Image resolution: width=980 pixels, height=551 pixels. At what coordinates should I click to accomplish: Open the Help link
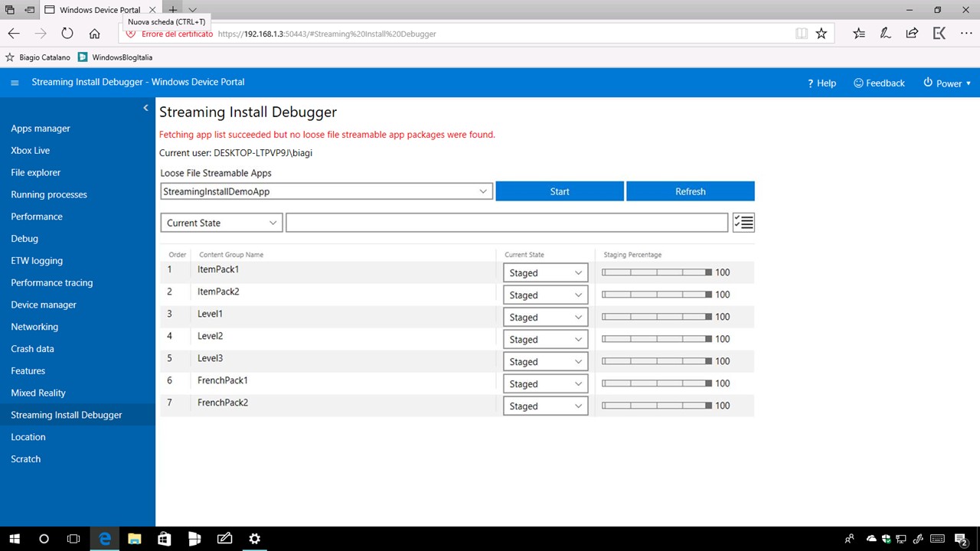[x=822, y=83]
